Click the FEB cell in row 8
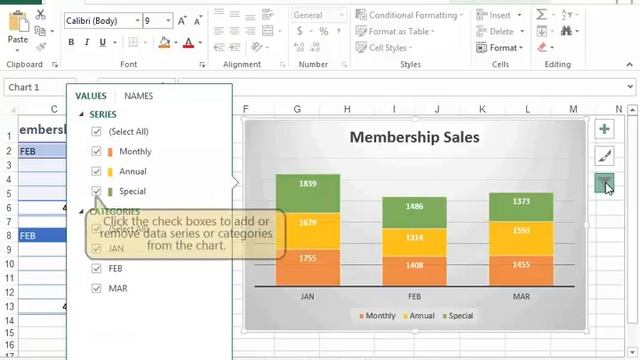Image resolution: width=640 pixels, height=360 pixels. click(42, 236)
